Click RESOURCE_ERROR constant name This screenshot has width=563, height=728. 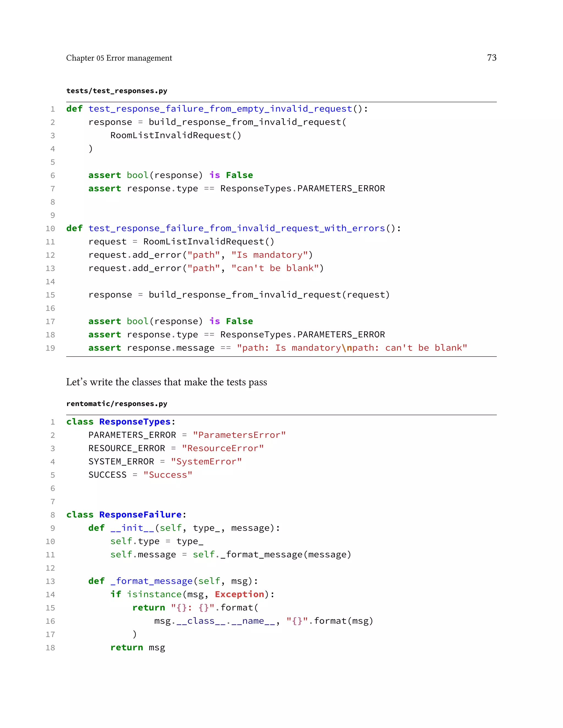click(x=127, y=448)
